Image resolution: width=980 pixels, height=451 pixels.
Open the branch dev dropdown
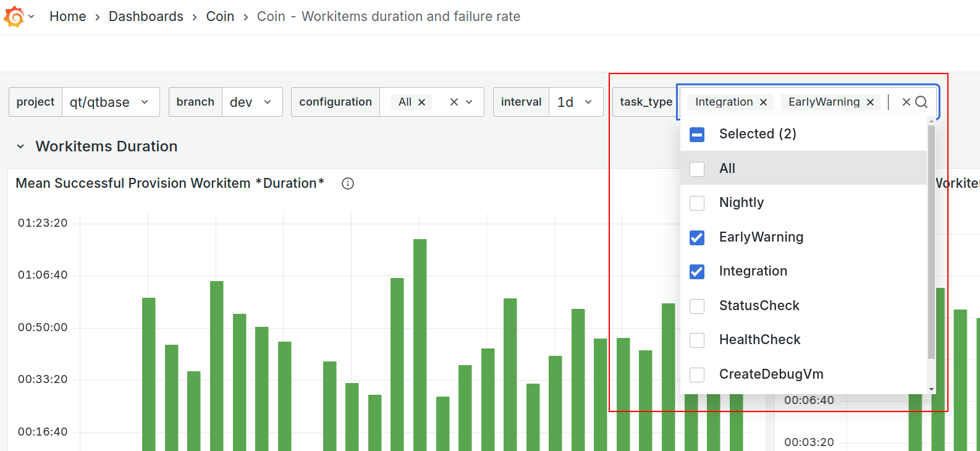coord(251,102)
